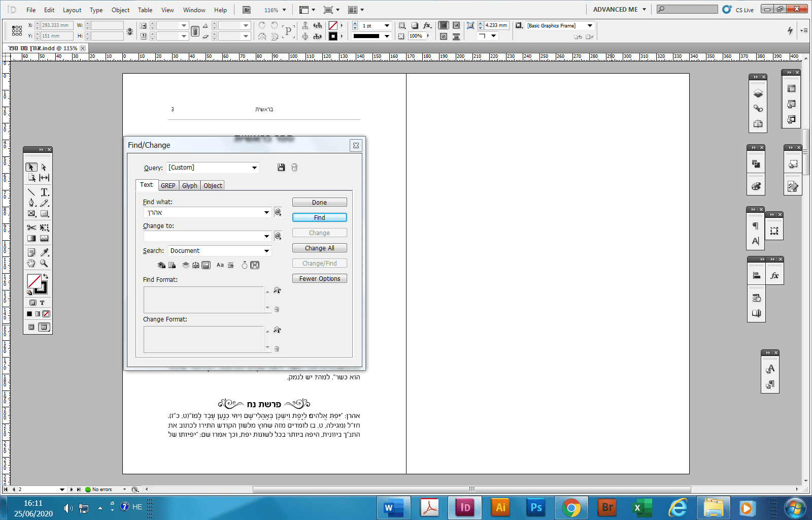Screen dimensions: 812x520
Task: Select the Page tool
Action: [31, 178]
